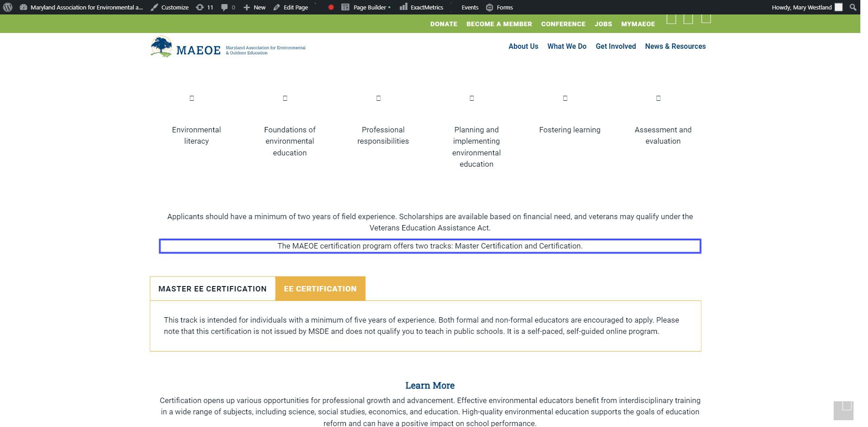868x427 pixels.
Task: Click the Customize paintbrush item
Action: pos(170,7)
